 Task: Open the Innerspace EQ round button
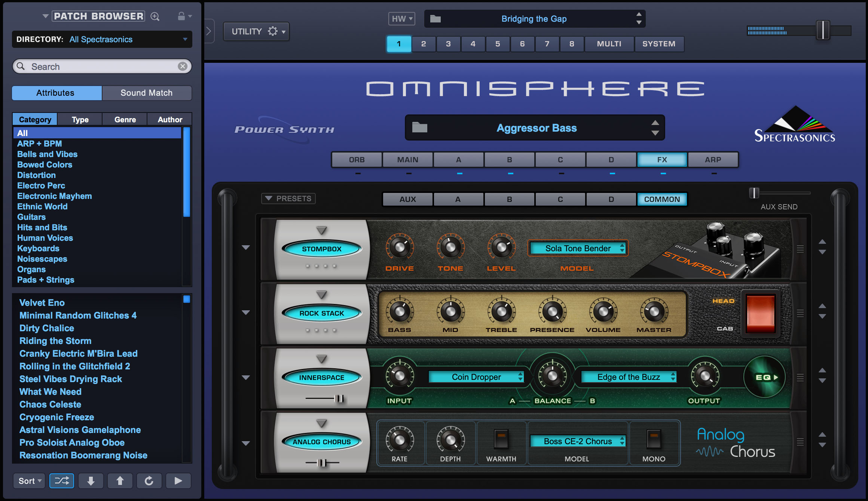coord(764,377)
